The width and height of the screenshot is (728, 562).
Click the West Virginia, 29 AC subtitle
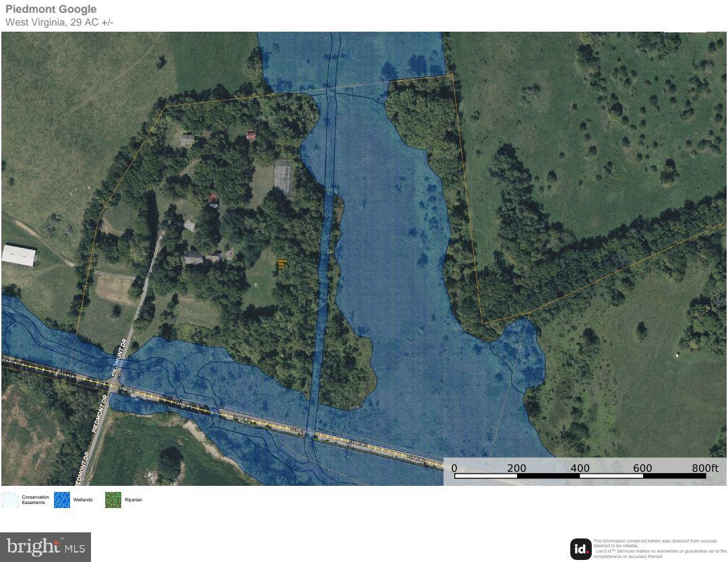pyautogui.click(x=59, y=22)
